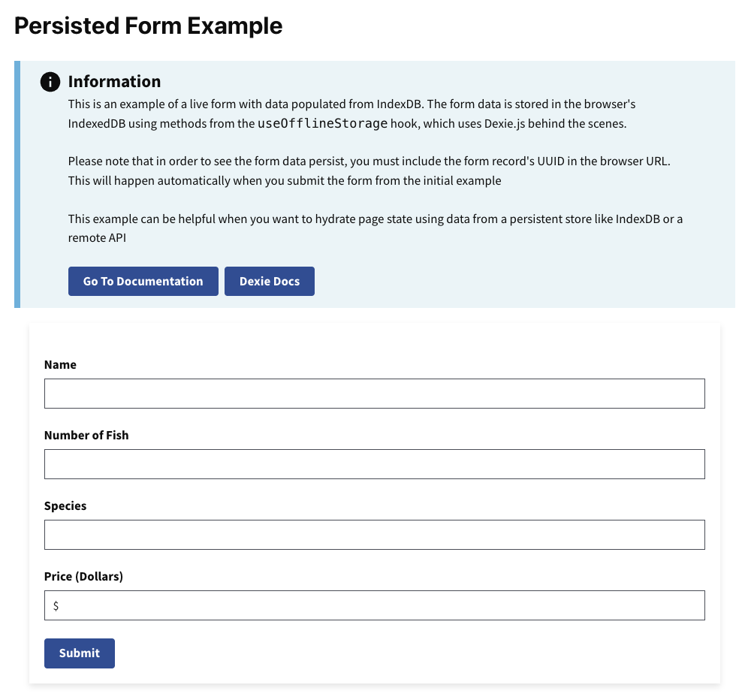Screen dimensions: 742x700
Task: Click the Species text input
Action: (374, 534)
